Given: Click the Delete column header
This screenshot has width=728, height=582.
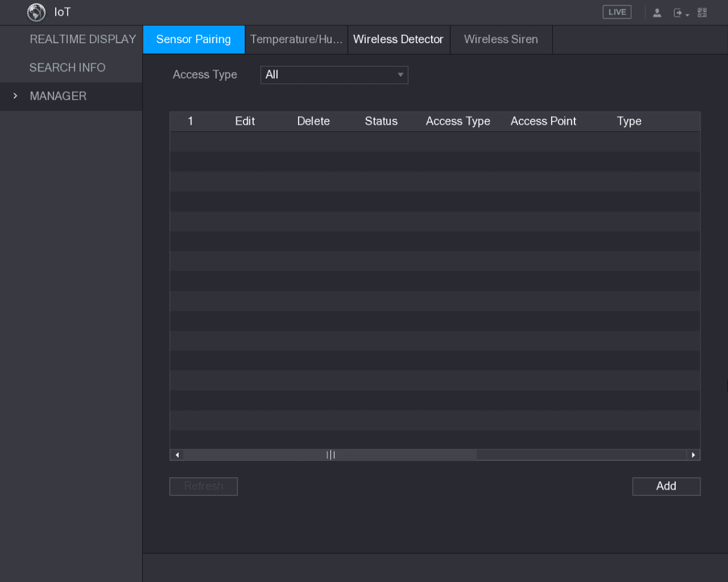Looking at the screenshot, I should (314, 121).
